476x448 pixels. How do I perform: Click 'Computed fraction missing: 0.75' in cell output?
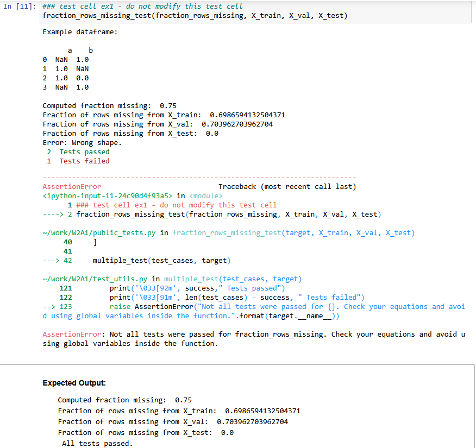coord(109,105)
